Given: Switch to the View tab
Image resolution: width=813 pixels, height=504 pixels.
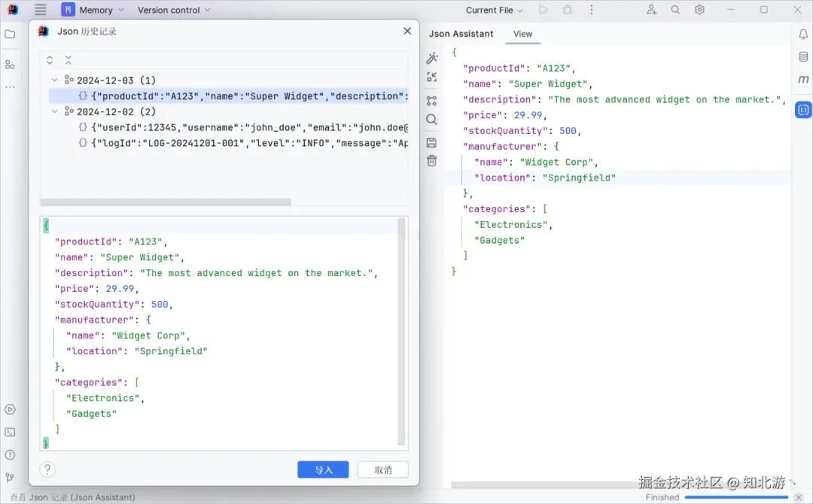Looking at the screenshot, I should point(522,34).
